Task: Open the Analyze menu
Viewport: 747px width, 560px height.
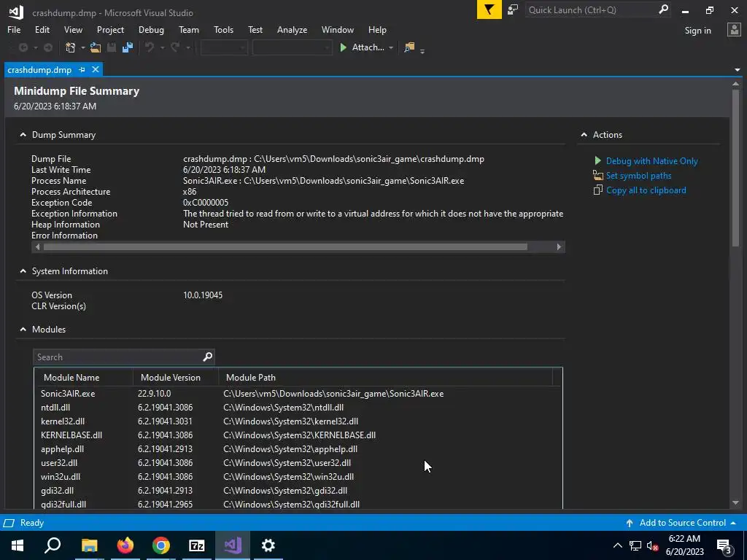Action: click(x=292, y=29)
